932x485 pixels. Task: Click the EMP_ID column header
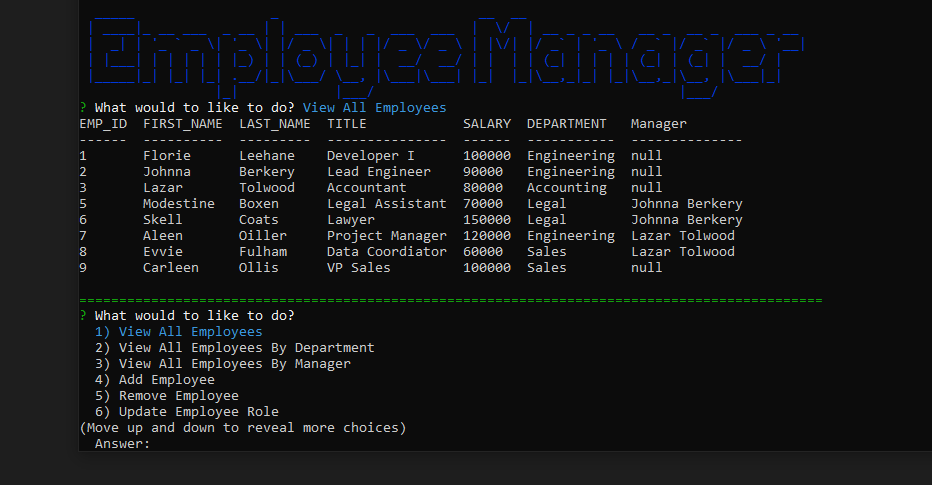103,124
